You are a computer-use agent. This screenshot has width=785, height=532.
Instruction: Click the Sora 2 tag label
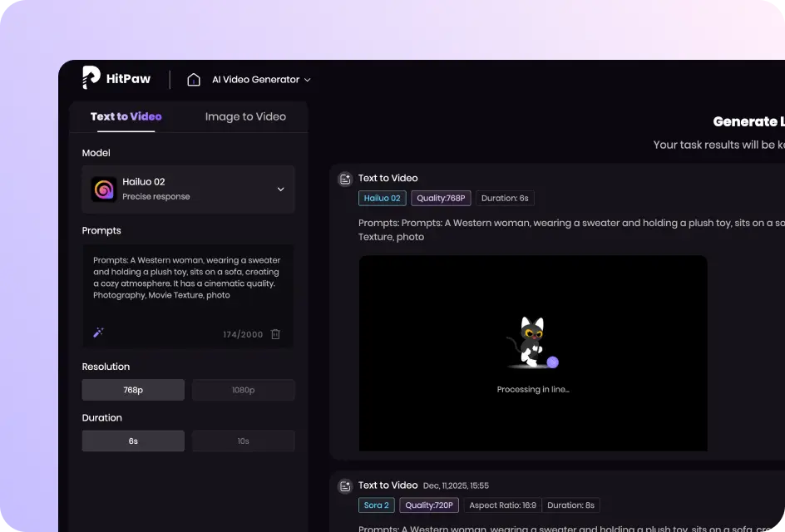click(x=376, y=505)
